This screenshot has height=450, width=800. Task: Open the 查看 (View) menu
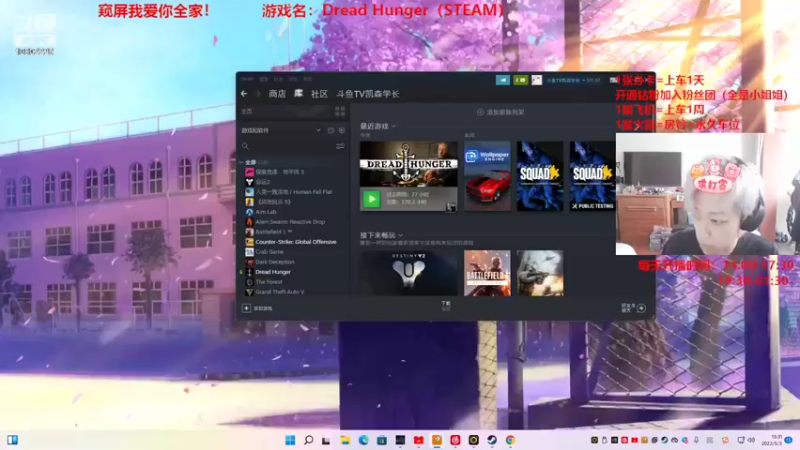[263, 79]
